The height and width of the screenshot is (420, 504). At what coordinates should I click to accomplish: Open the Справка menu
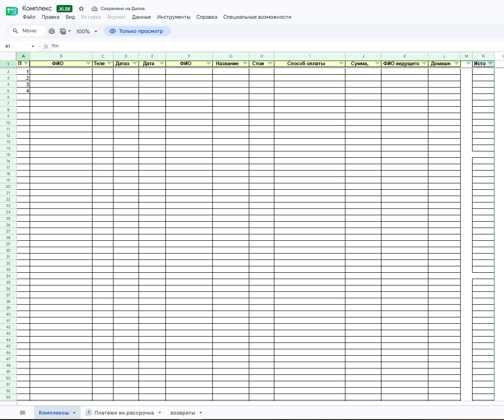coord(207,17)
